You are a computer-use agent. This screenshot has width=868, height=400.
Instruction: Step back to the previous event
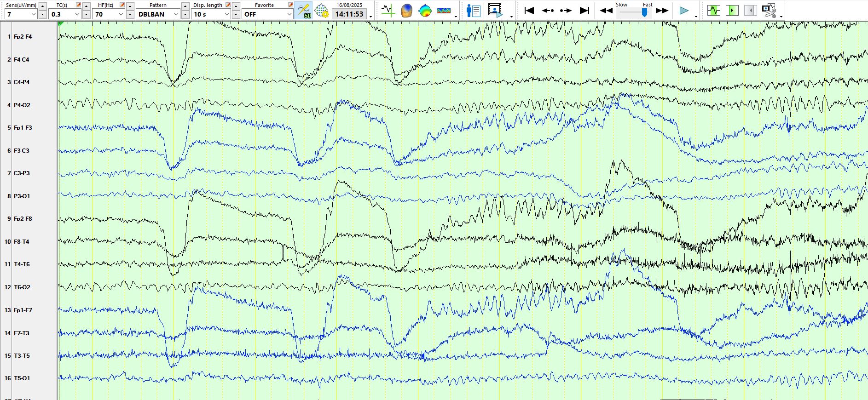tap(548, 10)
